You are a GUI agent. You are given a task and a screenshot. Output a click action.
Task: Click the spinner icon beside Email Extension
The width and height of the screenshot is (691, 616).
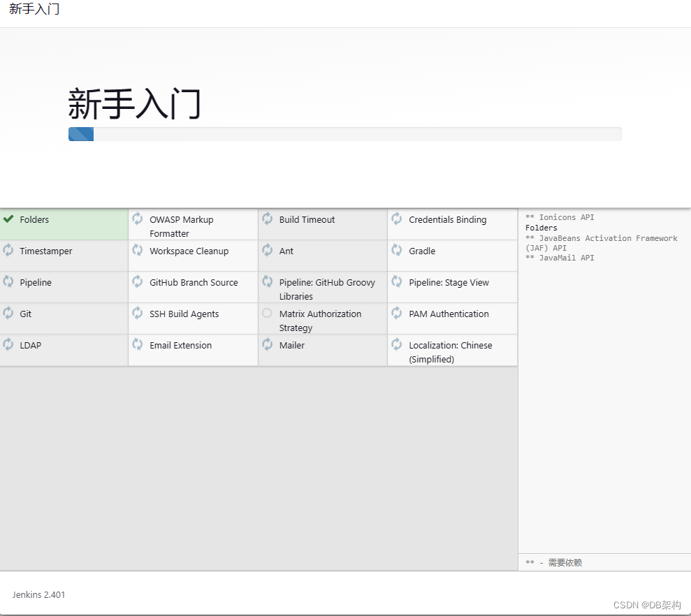click(x=138, y=344)
